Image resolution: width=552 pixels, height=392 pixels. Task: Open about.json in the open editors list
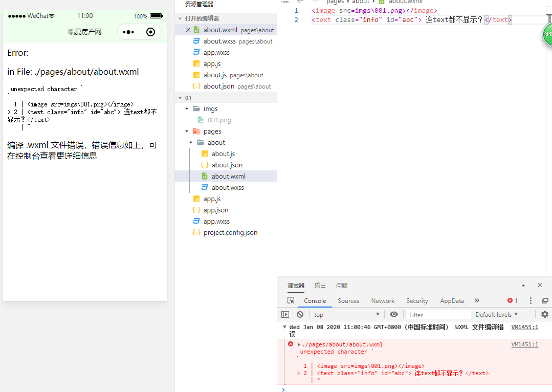point(226,86)
